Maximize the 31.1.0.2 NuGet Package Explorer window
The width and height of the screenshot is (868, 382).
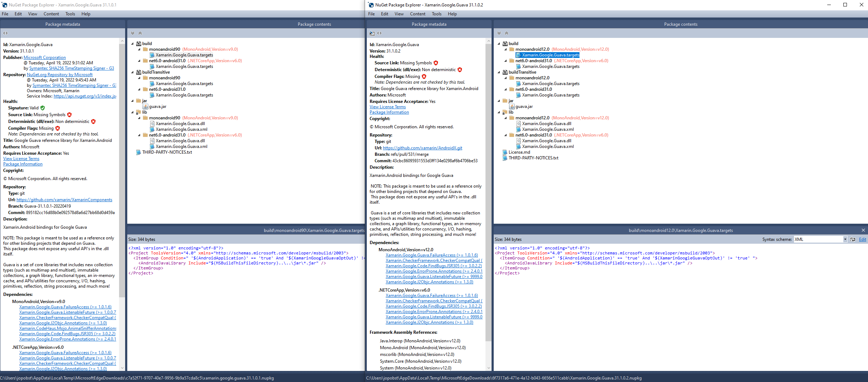point(845,5)
